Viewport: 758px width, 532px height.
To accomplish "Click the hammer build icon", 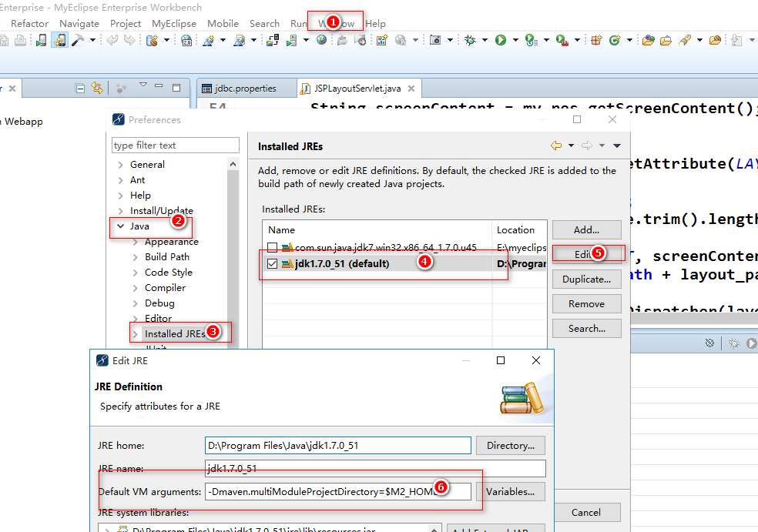I will pyautogui.click(x=78, y=40).
